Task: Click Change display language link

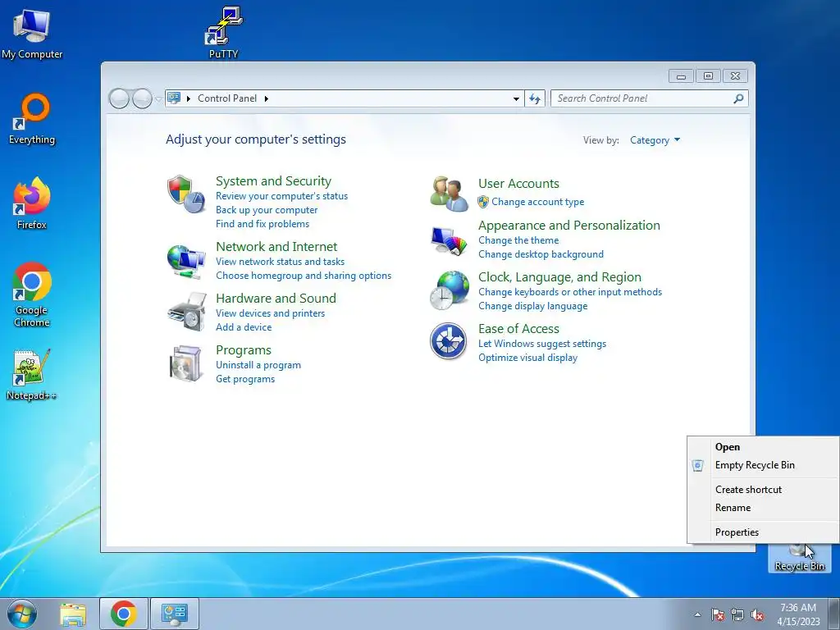Action: click(x=533, y=307)
